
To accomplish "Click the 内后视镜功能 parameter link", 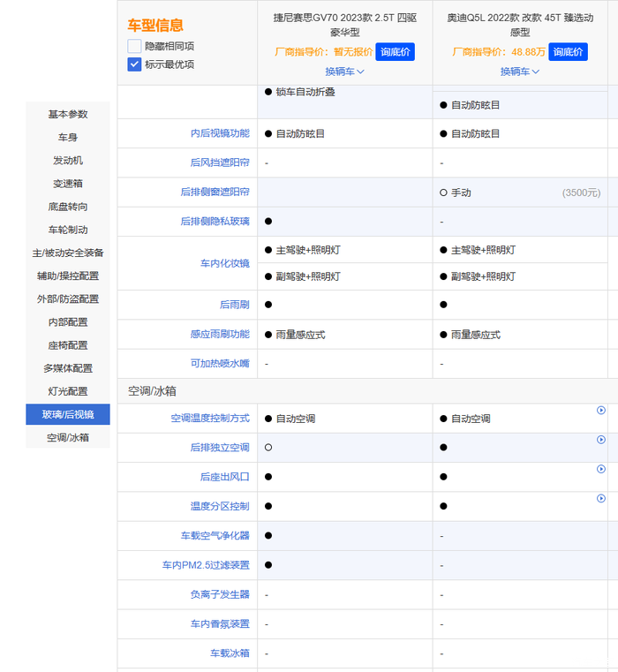I will click(220, 133).
